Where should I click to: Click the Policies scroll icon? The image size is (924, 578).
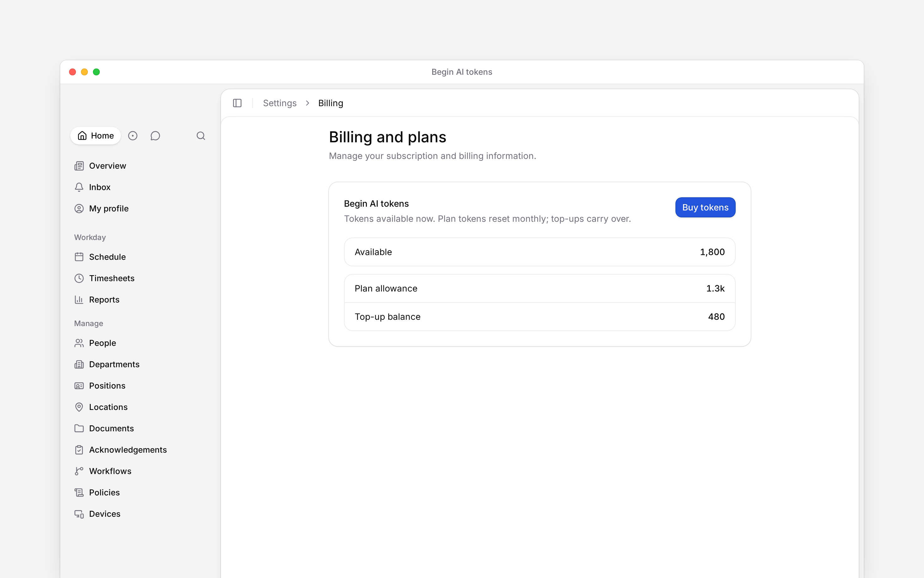(79, 493)
